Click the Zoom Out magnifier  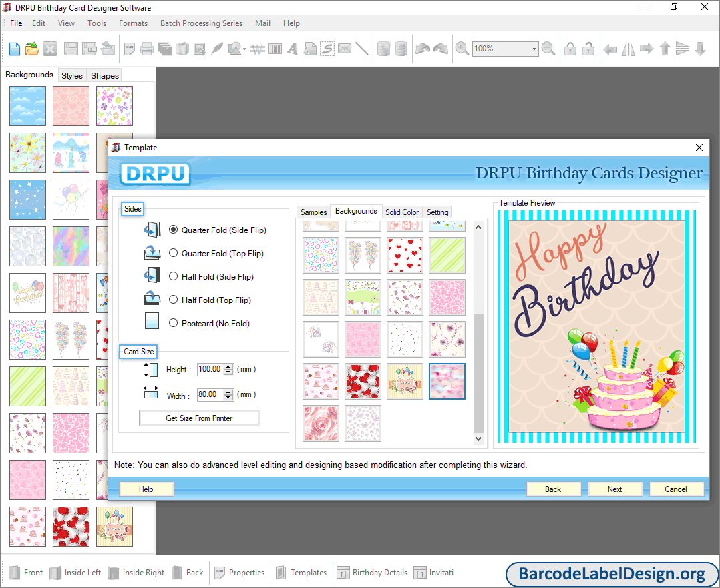coord(548,49)
